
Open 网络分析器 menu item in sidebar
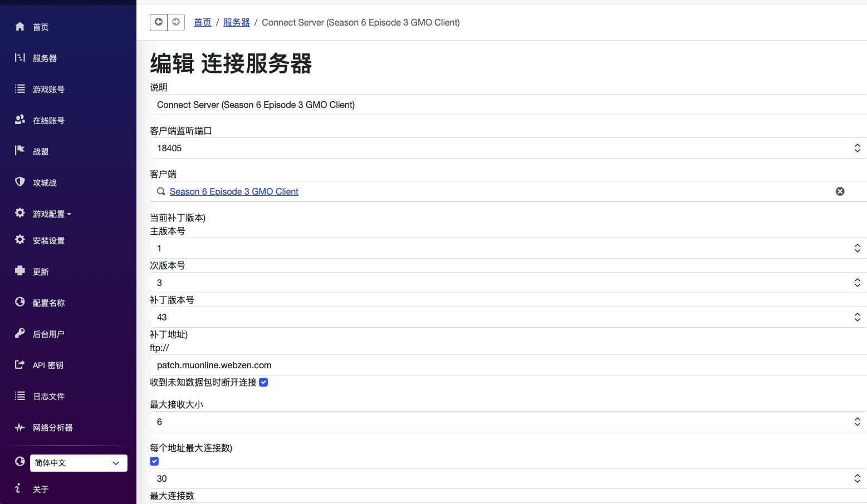tap(53, 427)
